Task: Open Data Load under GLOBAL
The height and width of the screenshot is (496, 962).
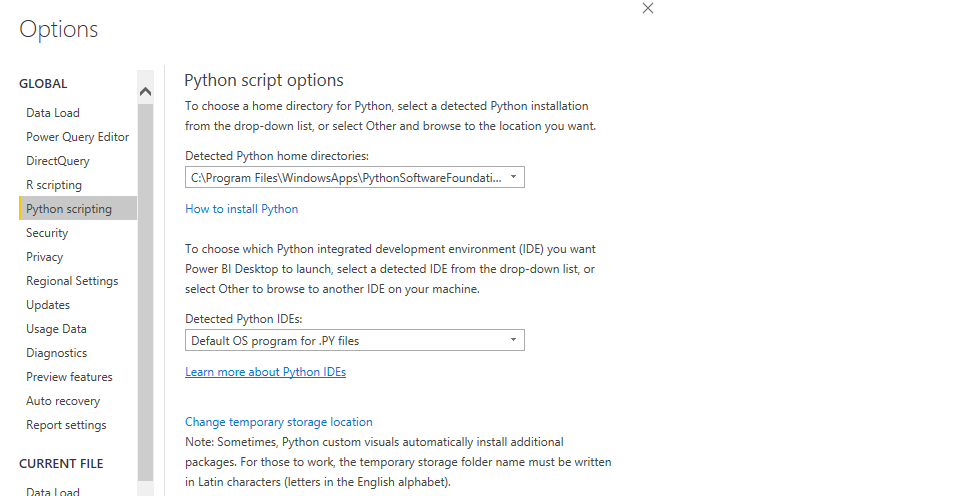Action: point(53,113)
